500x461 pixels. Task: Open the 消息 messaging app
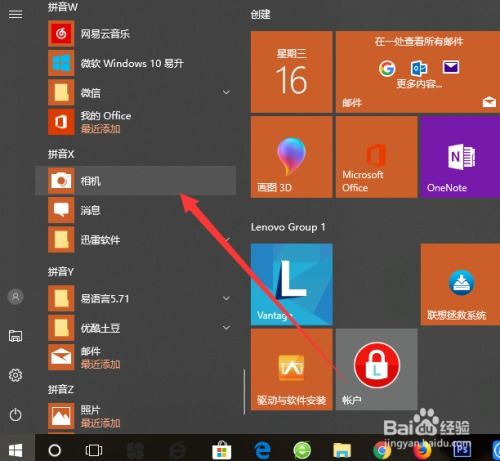point(135,210)
